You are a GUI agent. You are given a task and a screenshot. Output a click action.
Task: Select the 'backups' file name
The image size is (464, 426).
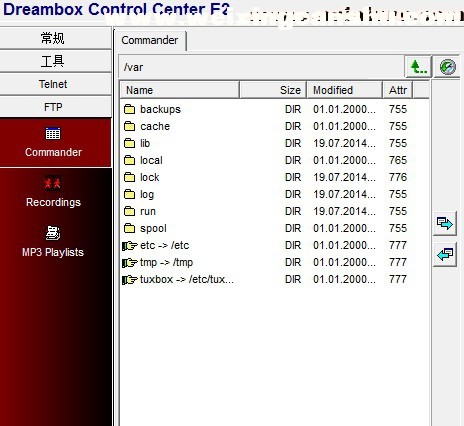pyautogui.click(x=160, y=109)
